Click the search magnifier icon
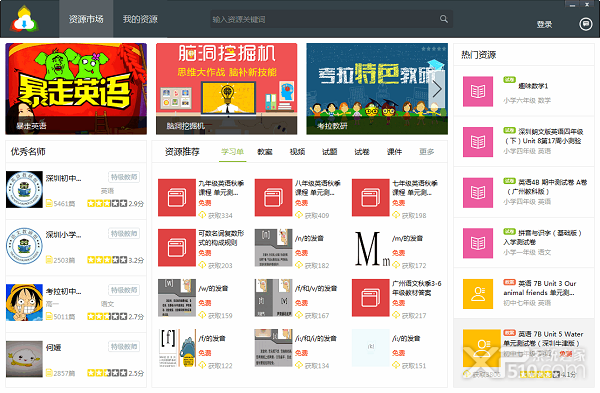600x393 pixels. coord(443,19)
